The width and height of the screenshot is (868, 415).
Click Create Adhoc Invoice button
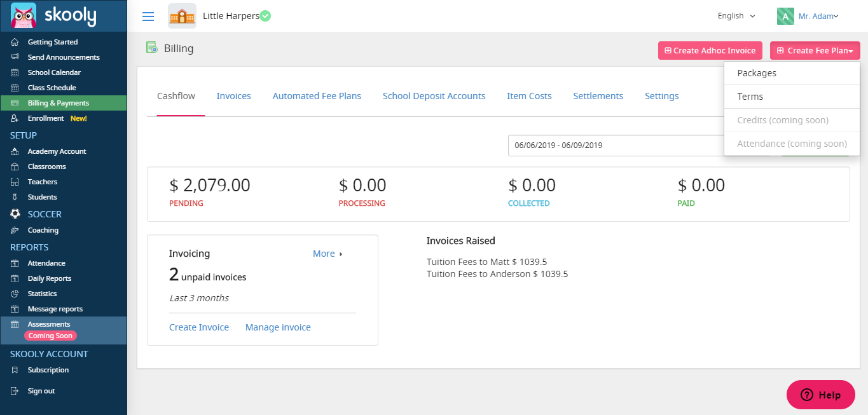click(710, 51)
